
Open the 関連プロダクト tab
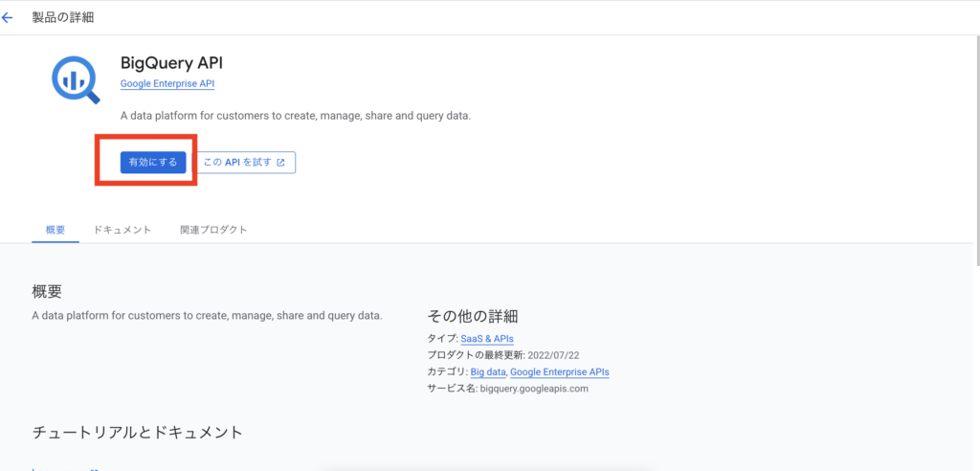tap(213, 230)
